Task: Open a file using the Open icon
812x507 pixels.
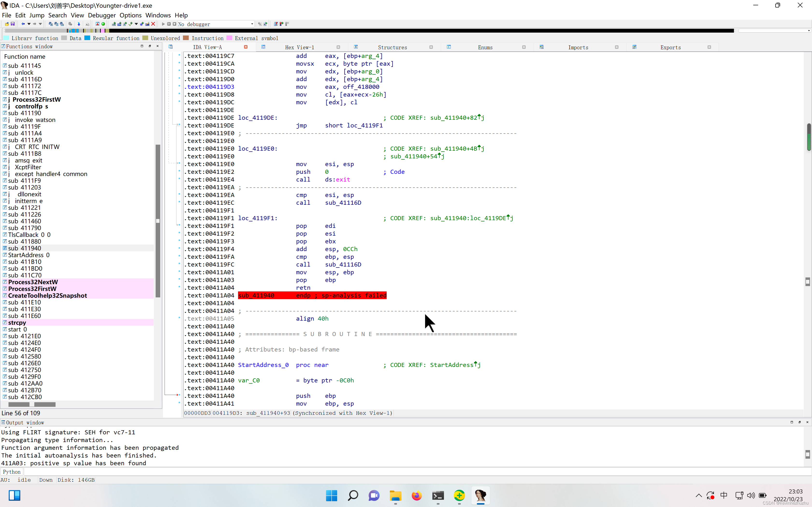Action: pyautogui.click(x=7, y=24)
